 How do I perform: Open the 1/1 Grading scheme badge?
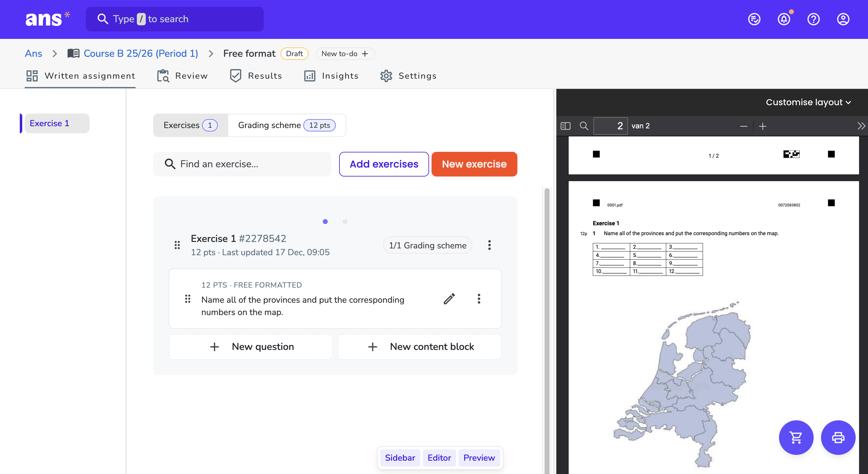[x=427, y=245]
